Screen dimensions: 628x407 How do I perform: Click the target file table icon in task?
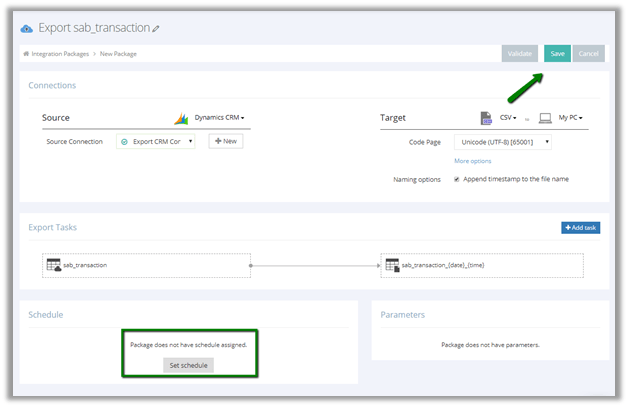tap(391, 265)
